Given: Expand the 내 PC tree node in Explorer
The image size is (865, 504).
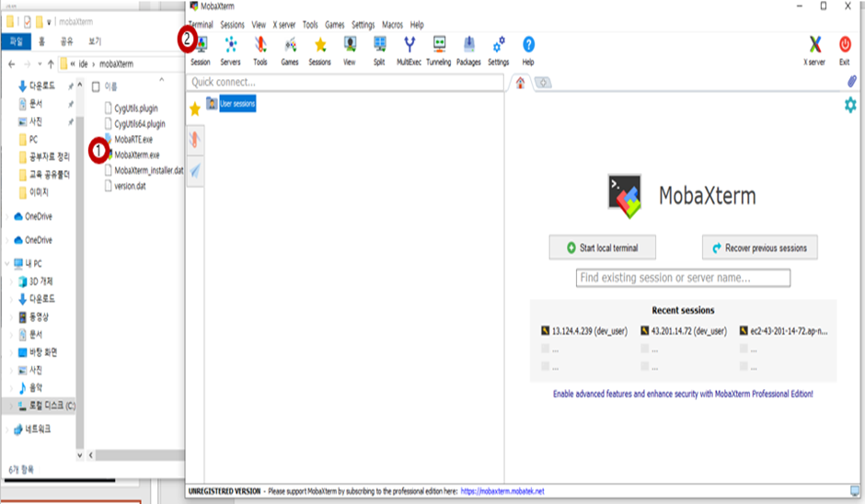Looking at the screenshot, I should pos(7,264).
